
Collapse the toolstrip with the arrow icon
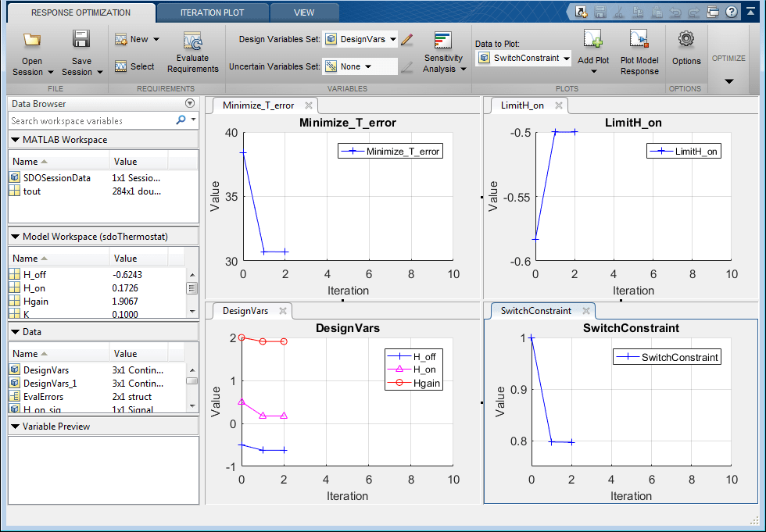click(x=750, y=11)
